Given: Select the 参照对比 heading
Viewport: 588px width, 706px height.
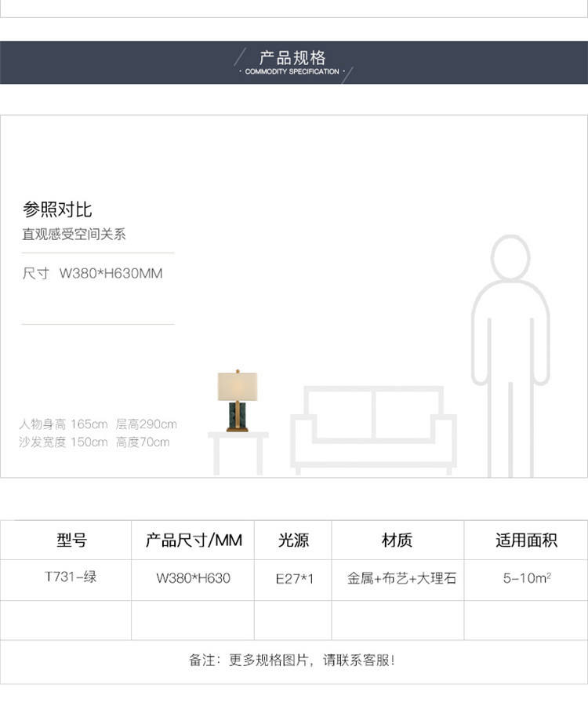Looking at the screenshot, I should coord(57,209).
